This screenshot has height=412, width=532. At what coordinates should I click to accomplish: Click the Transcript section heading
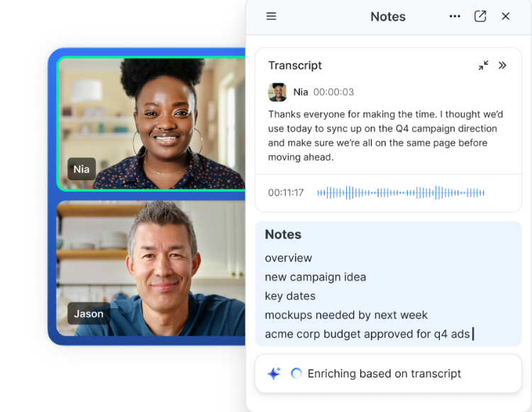coord(295,65)
